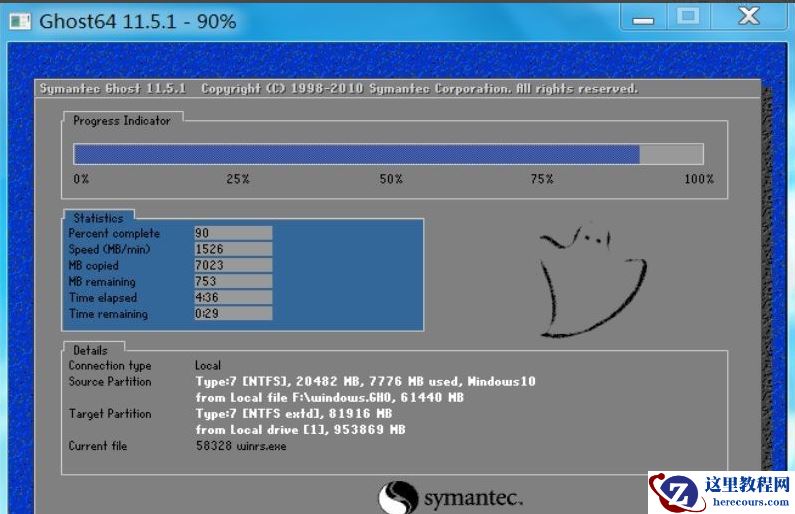Click the Local drive [1] 953869 MB line
795x514 pixels.
300,430
